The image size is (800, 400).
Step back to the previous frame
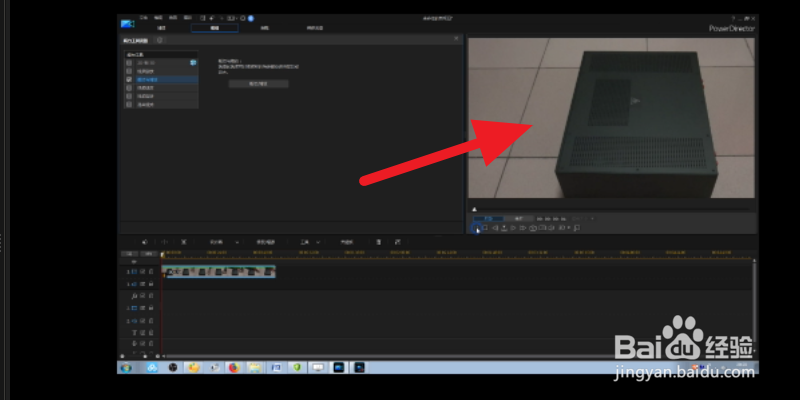pos(495,228)
